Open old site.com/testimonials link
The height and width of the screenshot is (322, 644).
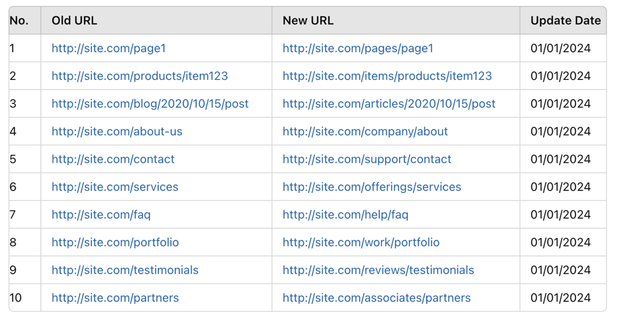click(125, 270)
